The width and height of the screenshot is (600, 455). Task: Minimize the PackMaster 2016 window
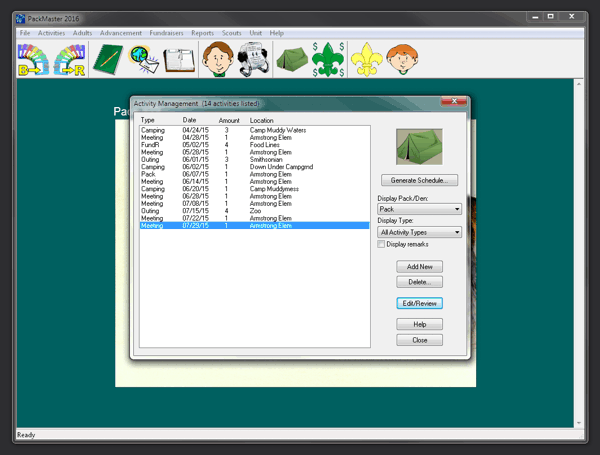click(535, 17)
